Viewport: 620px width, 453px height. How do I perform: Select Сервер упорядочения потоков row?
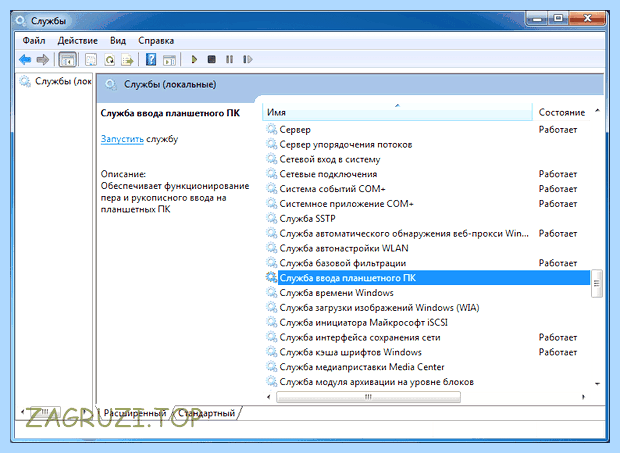coord(427,145)
